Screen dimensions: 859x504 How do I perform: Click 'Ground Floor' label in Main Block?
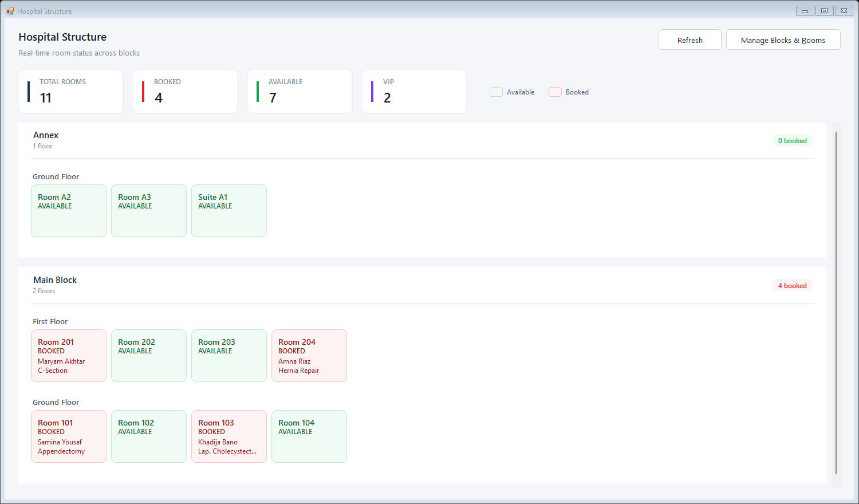tap(56, 403)
